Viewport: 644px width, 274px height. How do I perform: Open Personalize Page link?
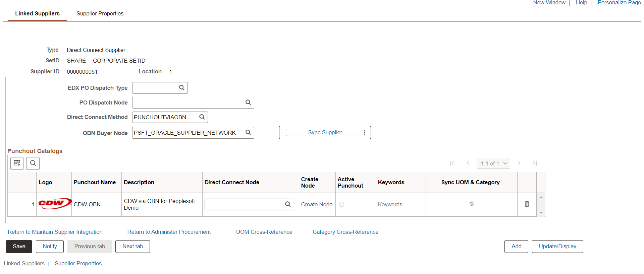tap(619, 3)
